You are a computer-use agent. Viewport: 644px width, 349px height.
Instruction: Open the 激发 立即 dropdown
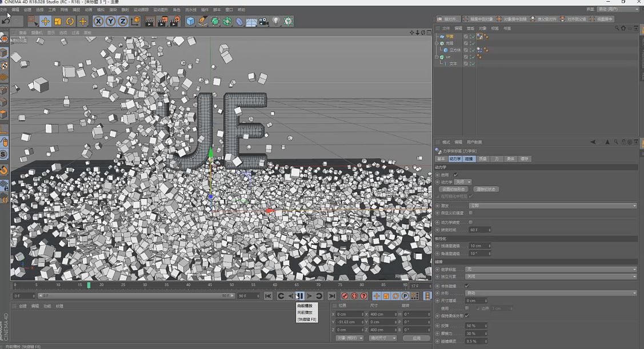coord(553,206)
